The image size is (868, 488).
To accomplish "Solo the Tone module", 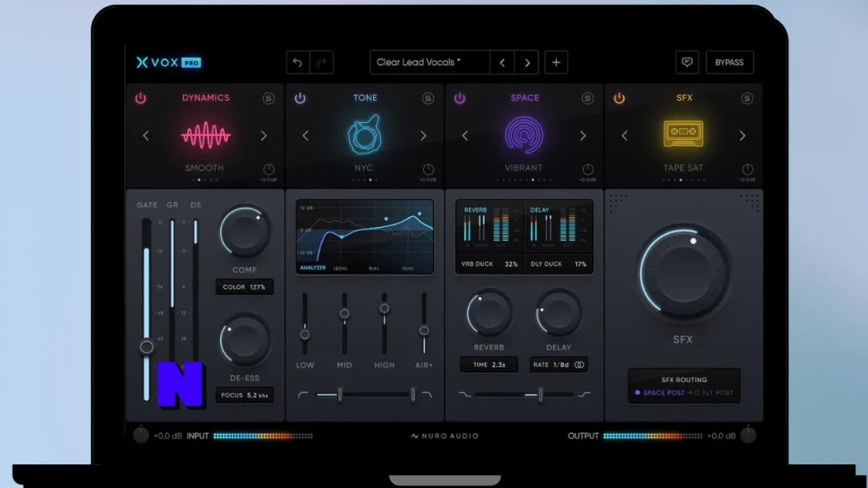I will (428, 98).
